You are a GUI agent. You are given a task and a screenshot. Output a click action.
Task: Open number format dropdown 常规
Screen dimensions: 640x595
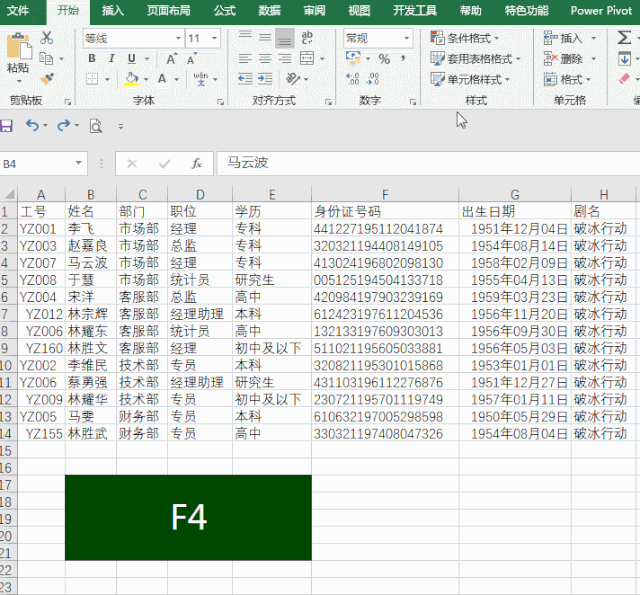pos(406,38)
